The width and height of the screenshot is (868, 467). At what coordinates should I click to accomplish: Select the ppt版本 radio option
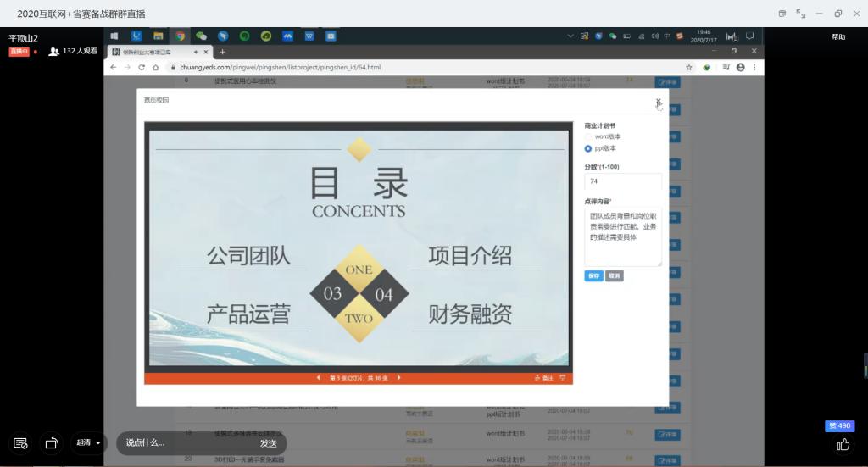coord(588,148)
